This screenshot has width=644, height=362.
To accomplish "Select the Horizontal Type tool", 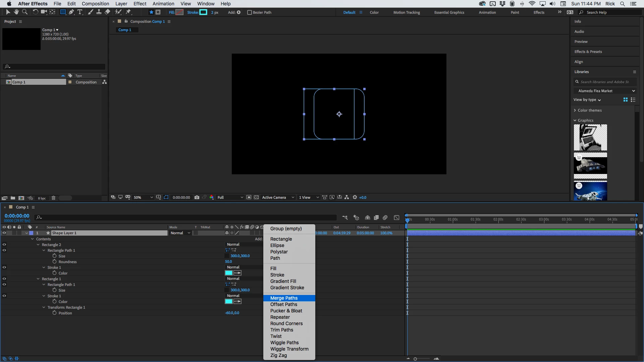I will point(80,12).
